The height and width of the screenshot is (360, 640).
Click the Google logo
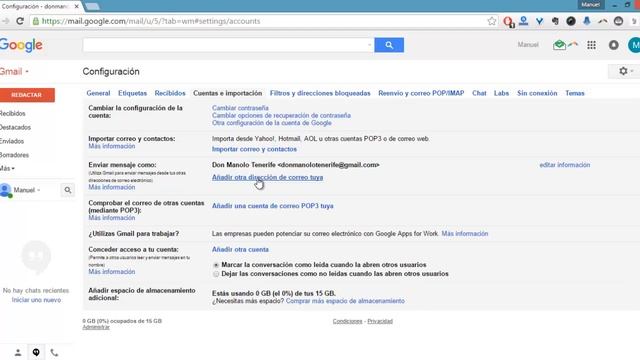[x=21, y=45]
